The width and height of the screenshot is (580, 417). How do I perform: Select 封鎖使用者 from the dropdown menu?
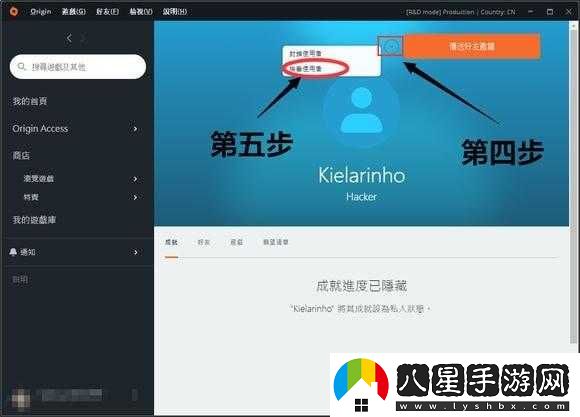click(x=306, y=54)
